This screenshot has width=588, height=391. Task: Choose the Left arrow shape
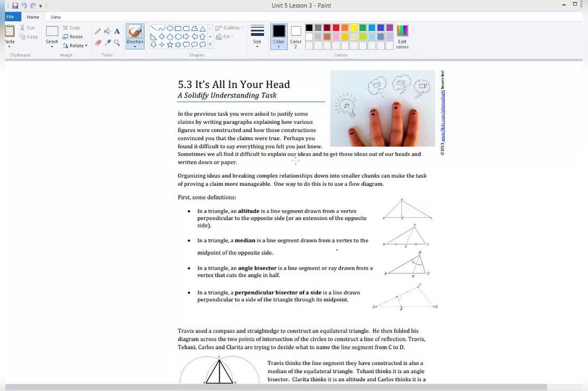coord(195,37)
